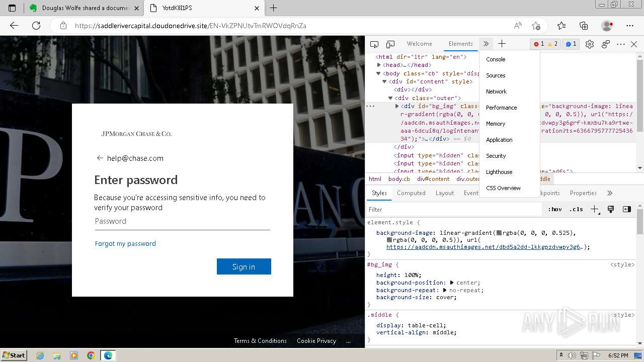This screenshot has height=362, width=644.
Task: Open more DevTools tabs chevron
Action: click(486, 44)
